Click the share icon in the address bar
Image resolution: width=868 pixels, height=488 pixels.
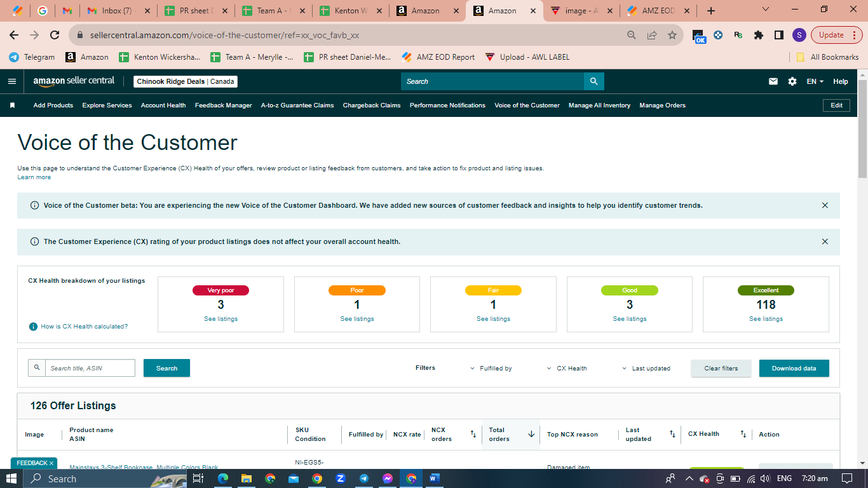click(x=652, y=35)
